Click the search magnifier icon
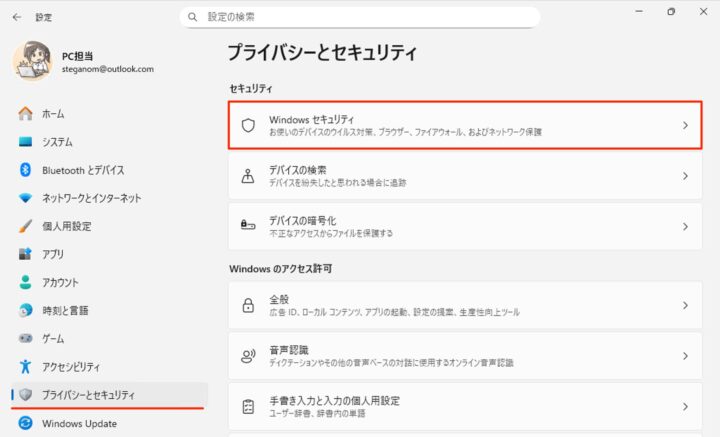720x437 pixels. pos(193,17)
